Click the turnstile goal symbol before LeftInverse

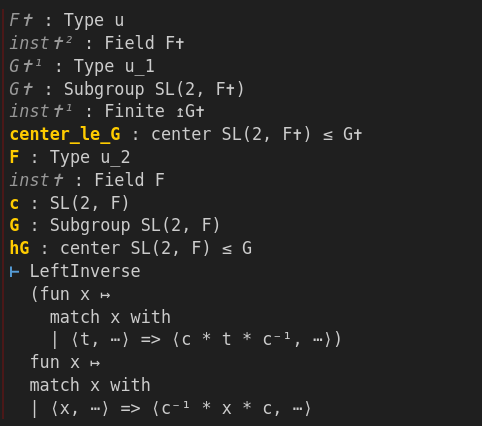14,272
